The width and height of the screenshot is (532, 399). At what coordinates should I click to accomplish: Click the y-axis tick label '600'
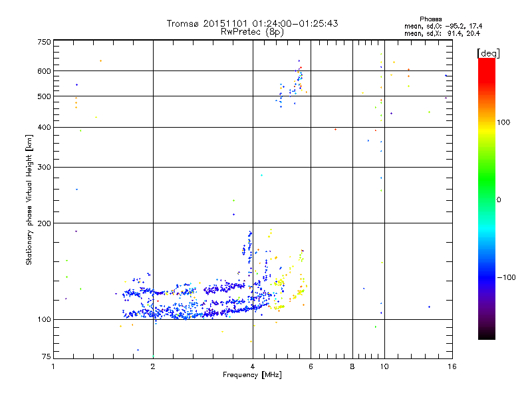45,71
